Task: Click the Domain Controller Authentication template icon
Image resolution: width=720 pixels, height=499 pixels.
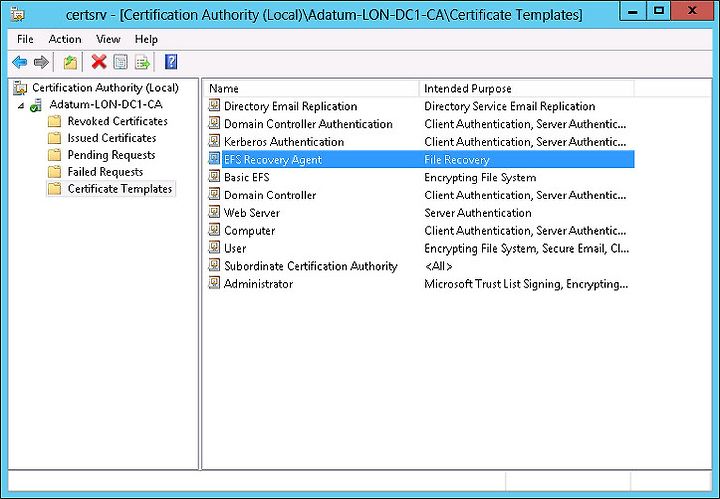Action: [x=214, y=123]
